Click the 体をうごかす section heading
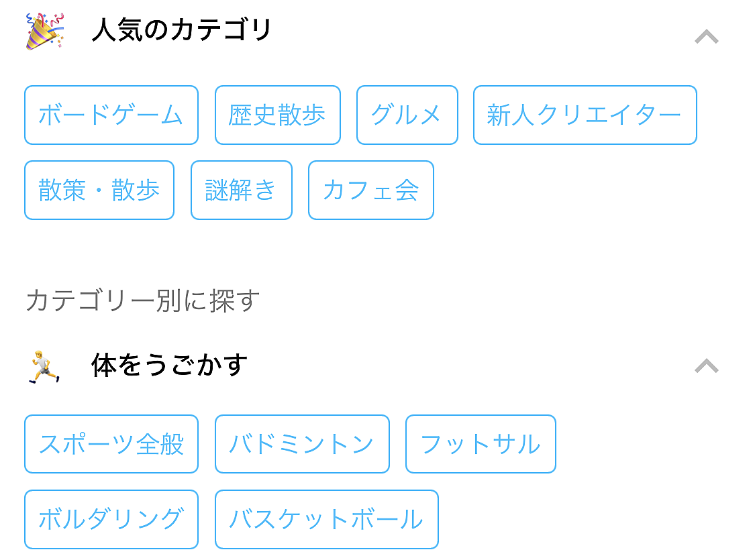This screenshot has width=755, height=560. [x=170, y=365]
